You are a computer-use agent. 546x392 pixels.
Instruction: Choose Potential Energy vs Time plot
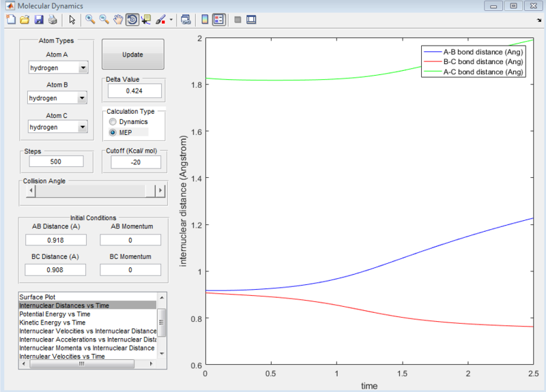55,314
